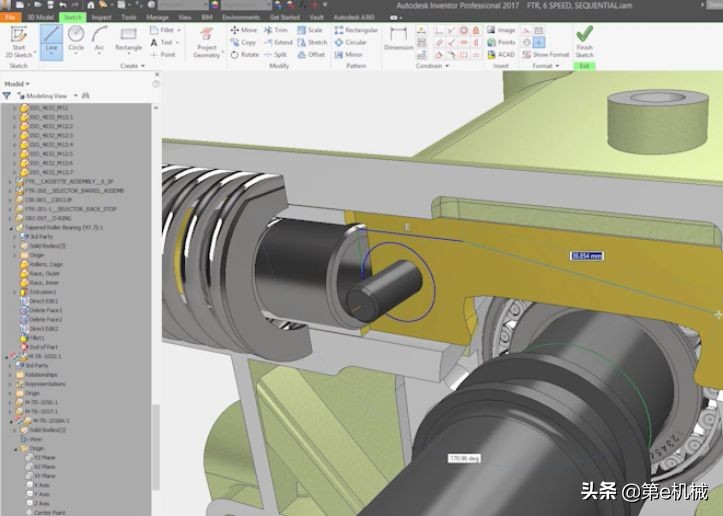Open the Vault tab

point(316,17)
